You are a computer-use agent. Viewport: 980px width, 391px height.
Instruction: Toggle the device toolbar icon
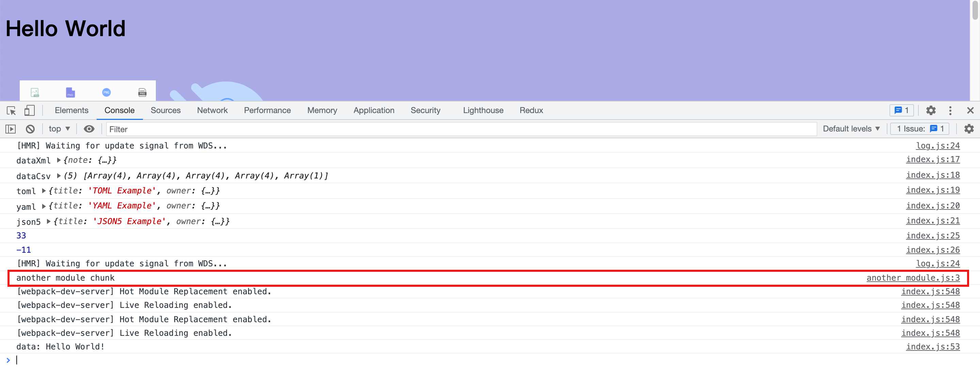click(29, 110)
